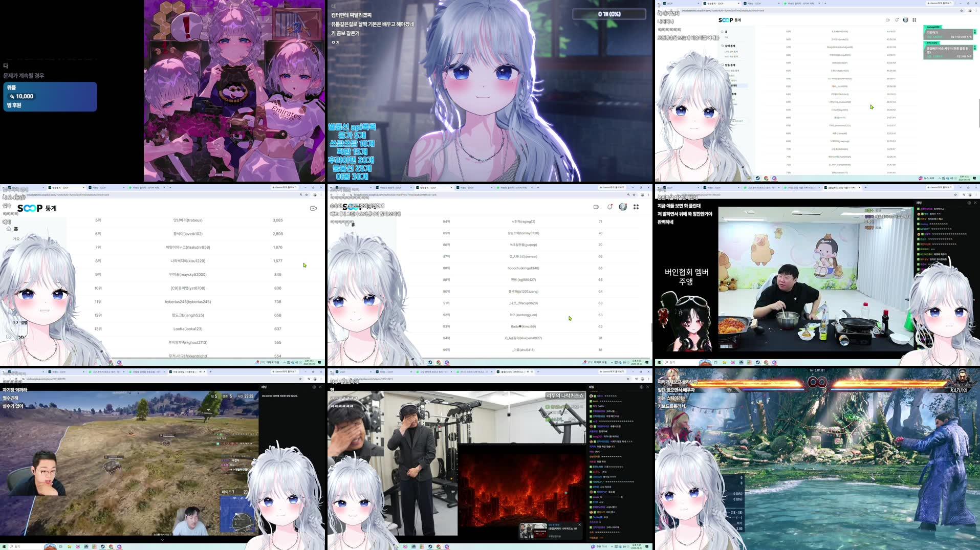Close the chat panel in the gym stream frame
The image size is (980, 550).
point(647,387)
